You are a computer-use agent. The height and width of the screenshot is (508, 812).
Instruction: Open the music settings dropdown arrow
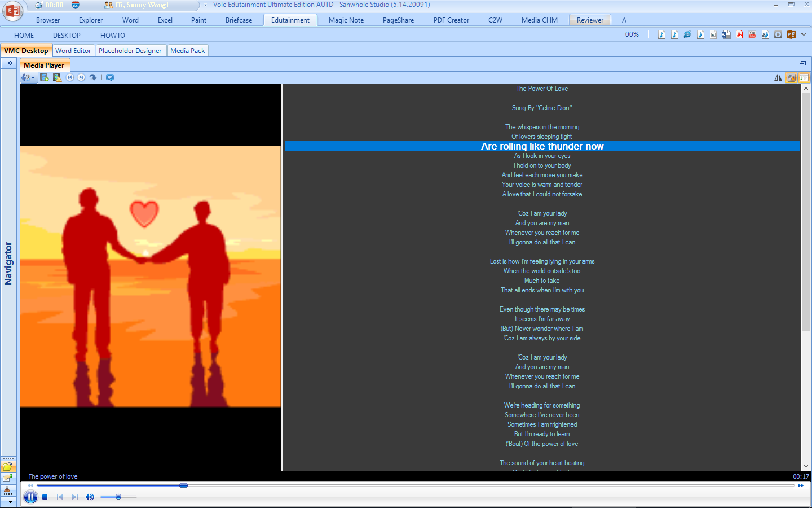(x=33, y=78)
